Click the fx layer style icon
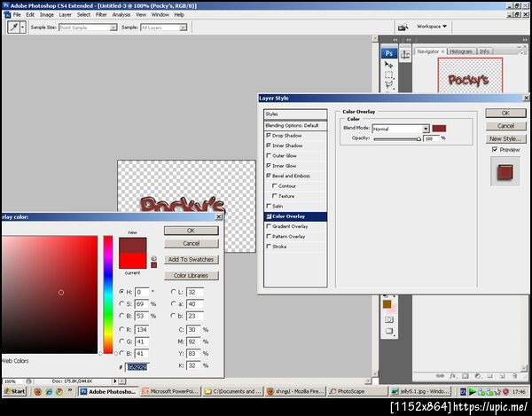 [x=453, y=376]
